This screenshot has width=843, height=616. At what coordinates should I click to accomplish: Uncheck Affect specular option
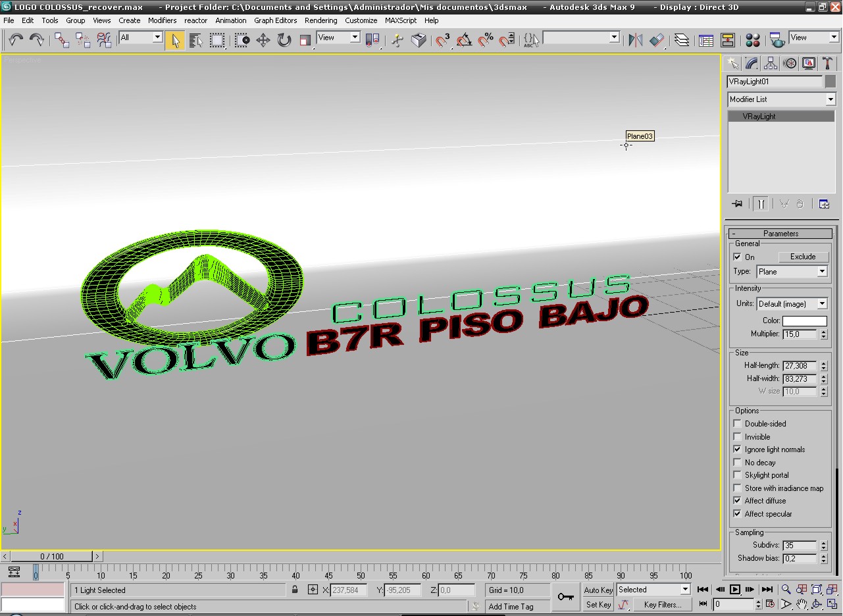737,514
